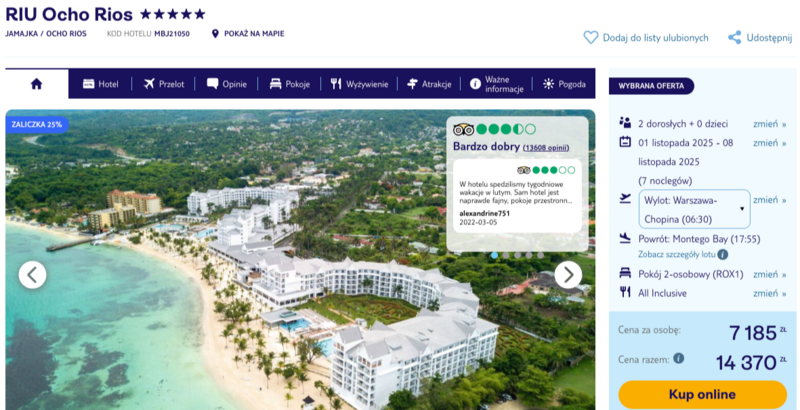The image size is (800, 410).
Task: Click the home icon tab
Action: 36,84
